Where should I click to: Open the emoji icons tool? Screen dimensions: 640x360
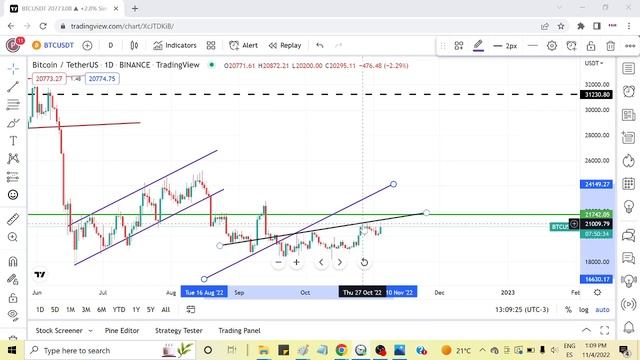[13, 195]
